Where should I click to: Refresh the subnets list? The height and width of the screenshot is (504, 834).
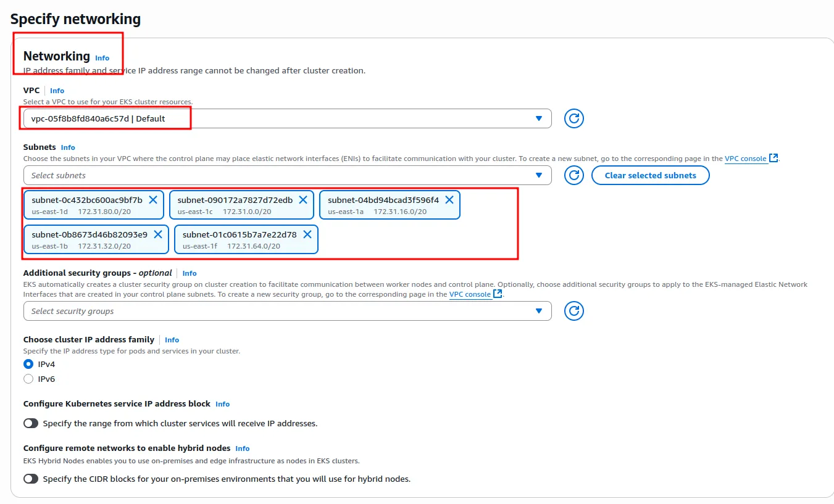point(574,175)
